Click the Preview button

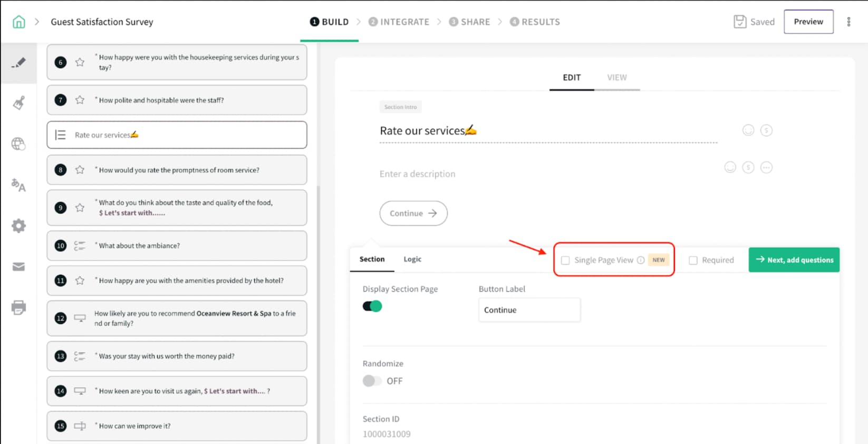808,22
